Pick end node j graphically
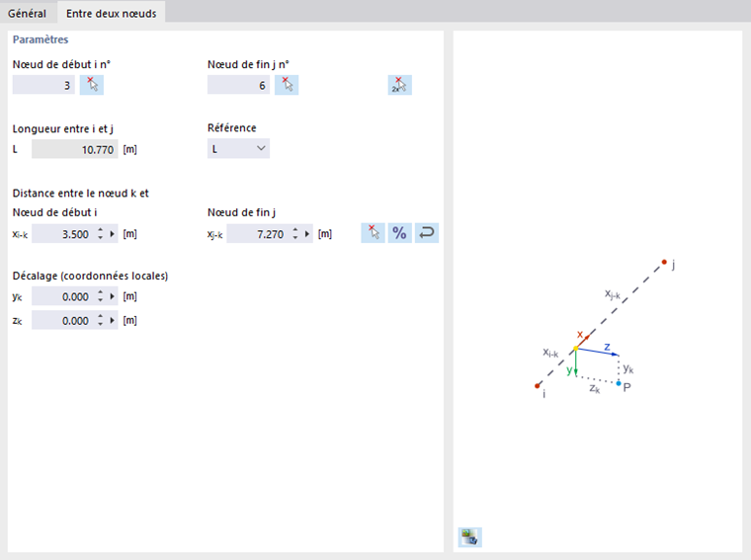This screenshot has height=560, width=751. [x=287, y=85]
